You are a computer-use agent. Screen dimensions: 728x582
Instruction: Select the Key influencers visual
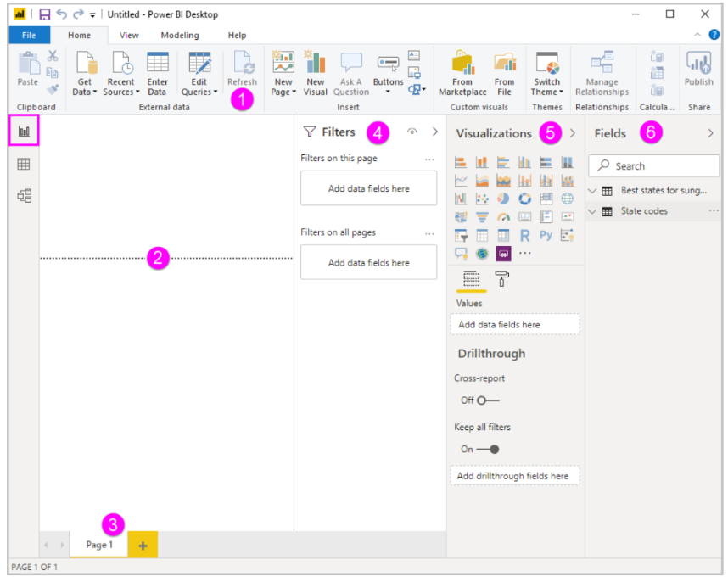568,236
